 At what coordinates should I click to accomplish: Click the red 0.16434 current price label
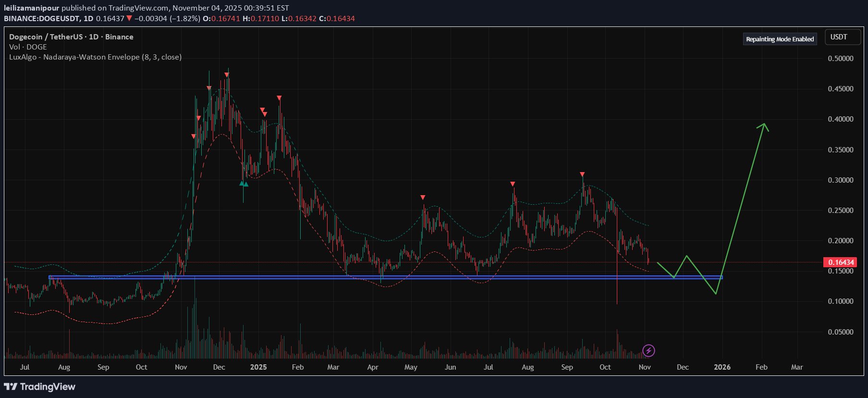tap(841, 262)
